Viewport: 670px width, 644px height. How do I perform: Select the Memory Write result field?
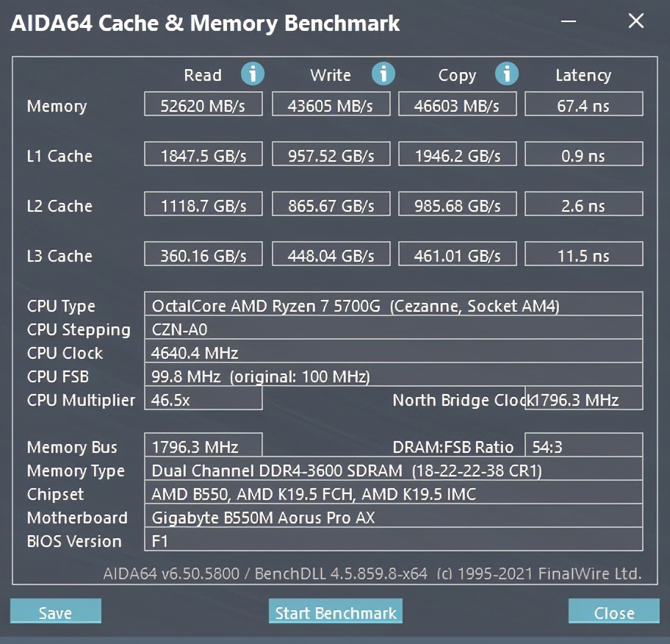(331, 105)
